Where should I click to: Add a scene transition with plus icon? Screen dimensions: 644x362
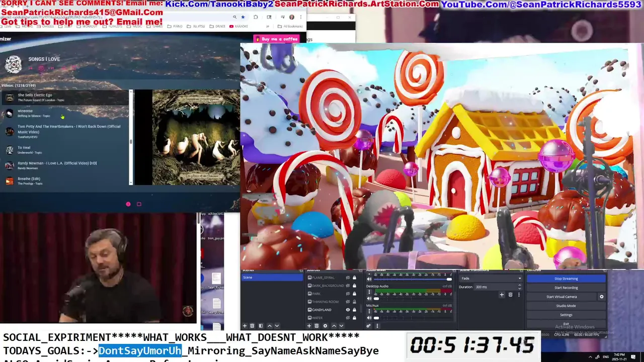point(502,295)
